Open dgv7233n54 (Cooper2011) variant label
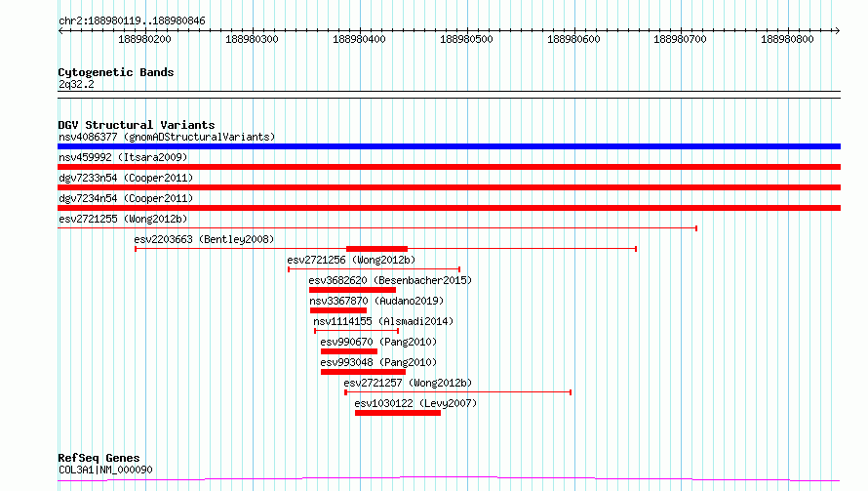The image size is (868, 491). (x=126, y=178)
